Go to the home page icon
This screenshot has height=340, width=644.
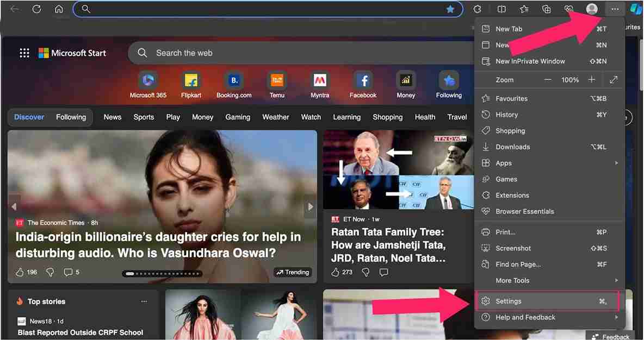(59, 9)
